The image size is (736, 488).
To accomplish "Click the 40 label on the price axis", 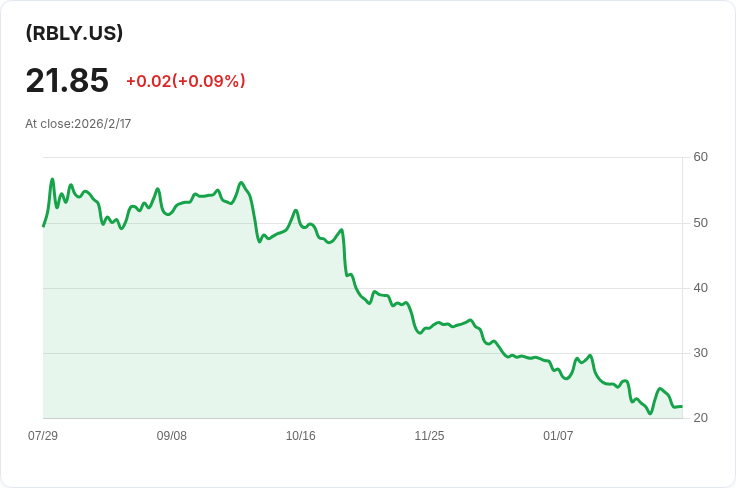I will coord(700,288).
